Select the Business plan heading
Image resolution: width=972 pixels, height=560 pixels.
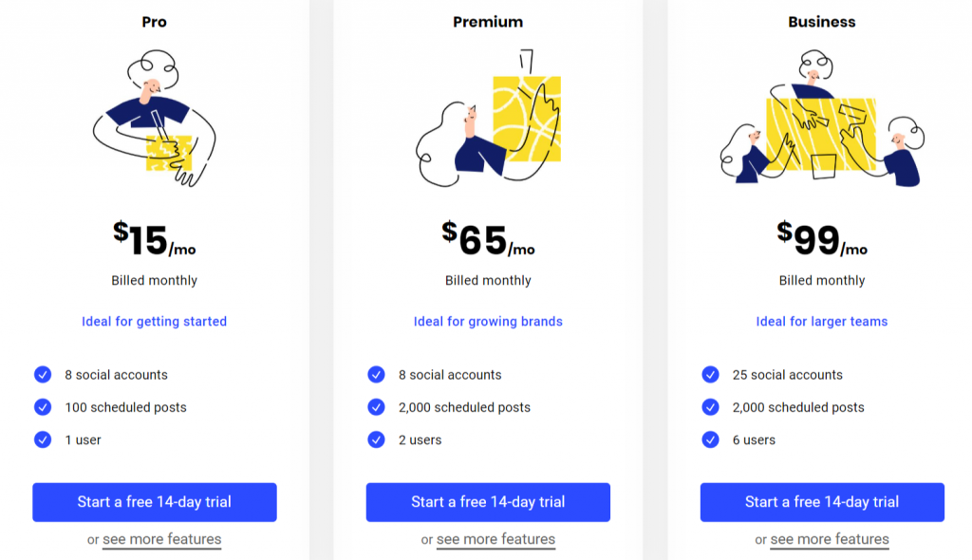[821, 21]
